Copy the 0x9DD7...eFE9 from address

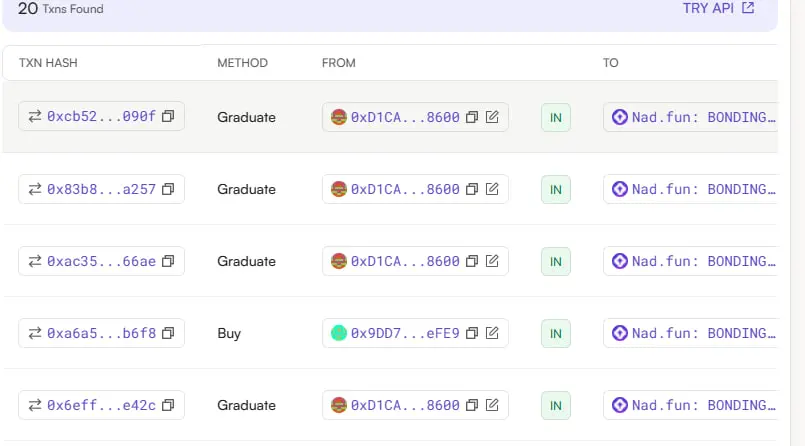[x=472, y=333]
